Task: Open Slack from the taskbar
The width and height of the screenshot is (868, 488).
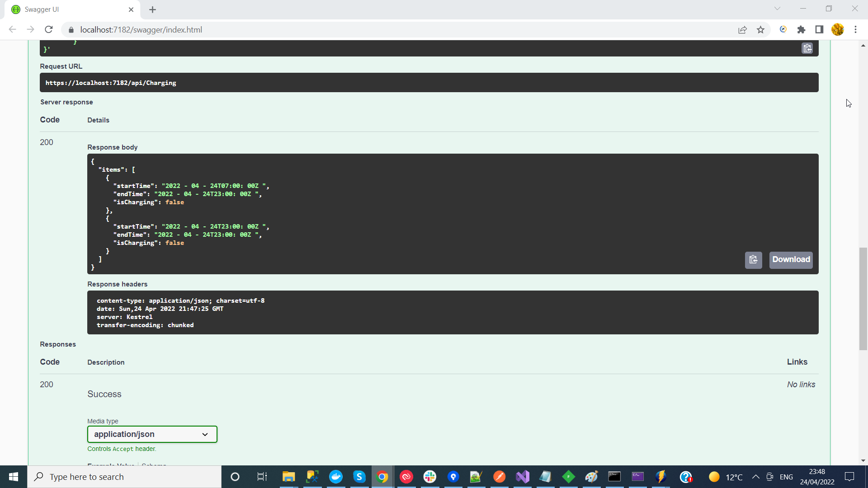Action: (x=430, y=477)
